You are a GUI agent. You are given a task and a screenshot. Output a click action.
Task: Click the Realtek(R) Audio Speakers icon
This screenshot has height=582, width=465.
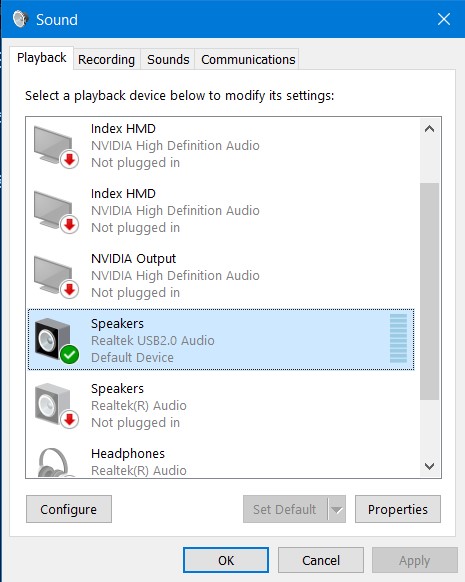click(56, 406)
